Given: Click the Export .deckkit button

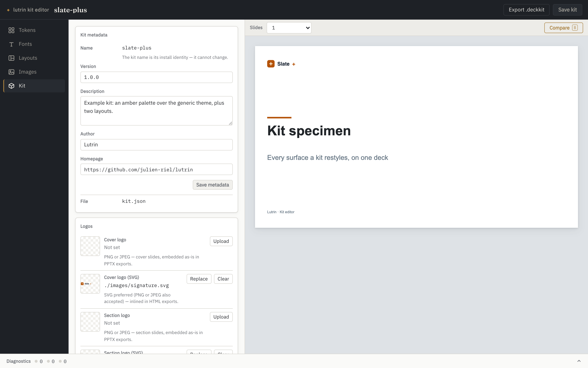Looking at the screenshot, I should tap(526, 10).
